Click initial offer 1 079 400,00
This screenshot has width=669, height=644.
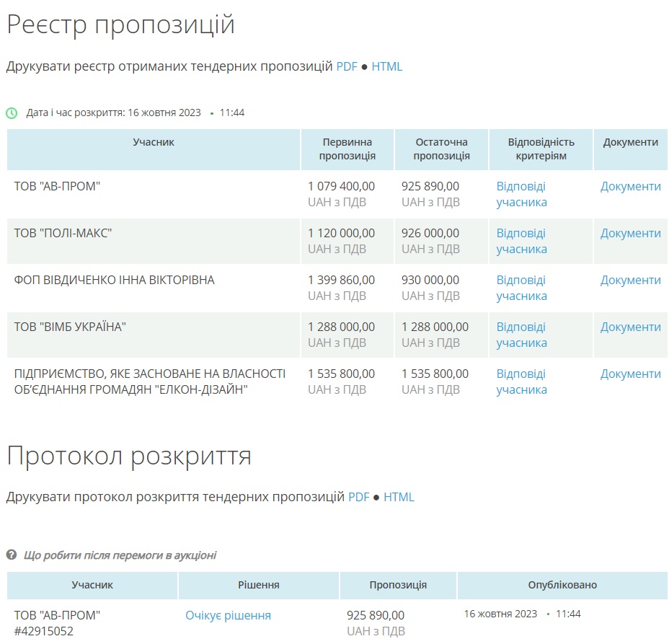[x=341, y=187]
